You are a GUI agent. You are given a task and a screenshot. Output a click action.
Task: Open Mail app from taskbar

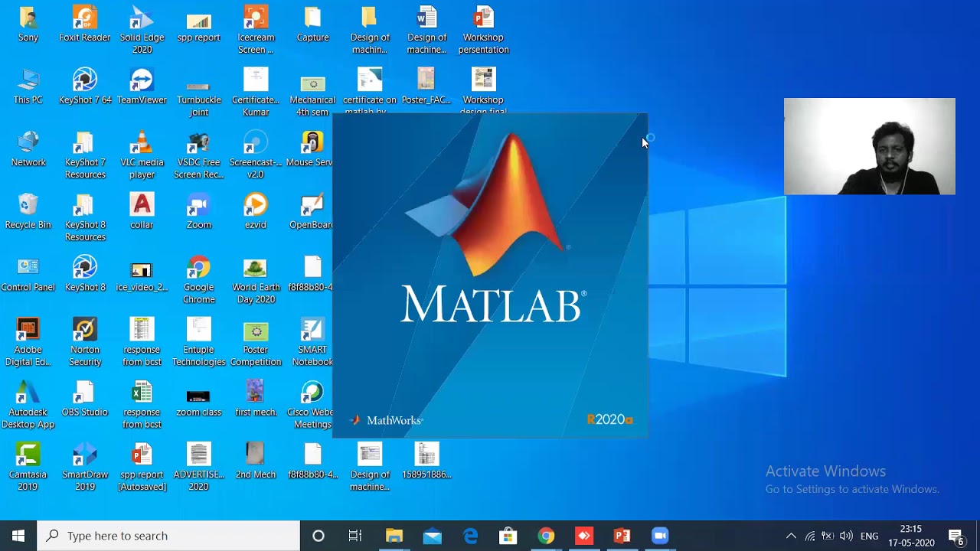(433, 536)
